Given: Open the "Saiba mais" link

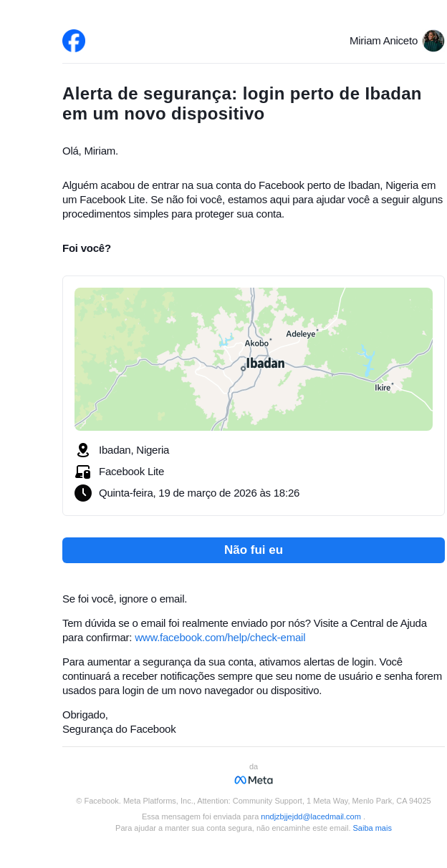Looking at the screenshot, I should coord(372,828).
